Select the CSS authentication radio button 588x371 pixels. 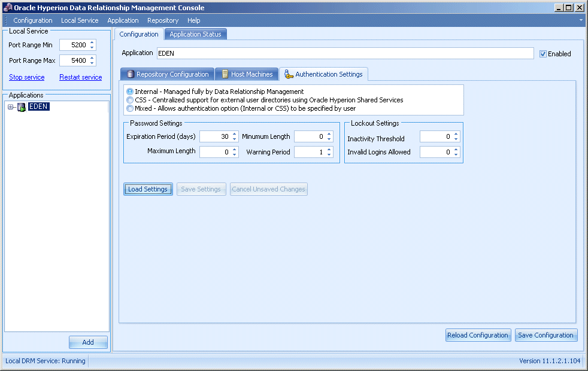(130, 100)
